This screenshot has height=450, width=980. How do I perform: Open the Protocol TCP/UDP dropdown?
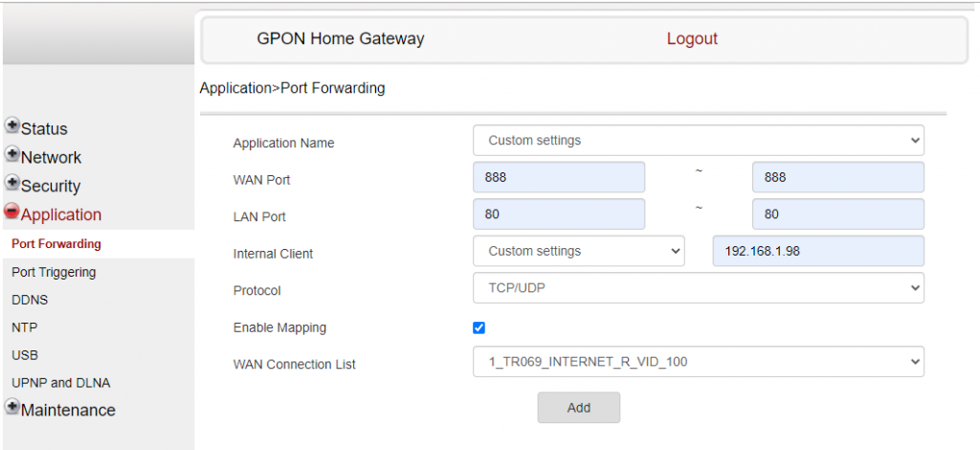click(x=698, y=288)
